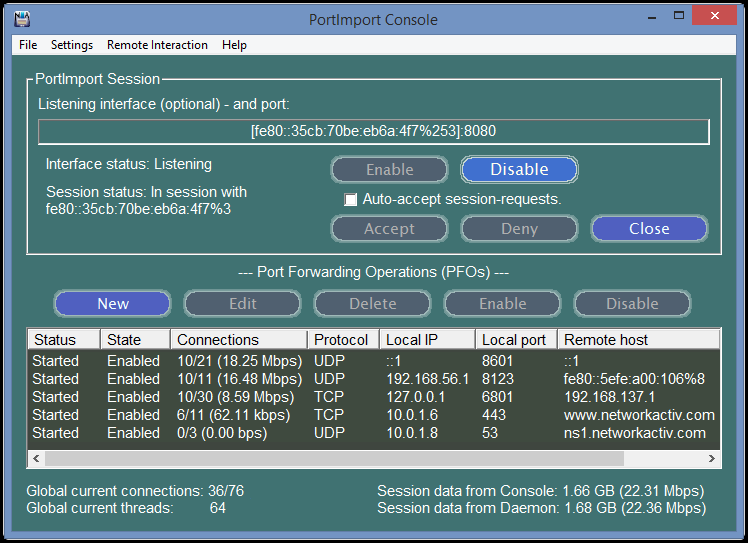
Task: Open the Remote Interaction menu
Action: (157, 45)
